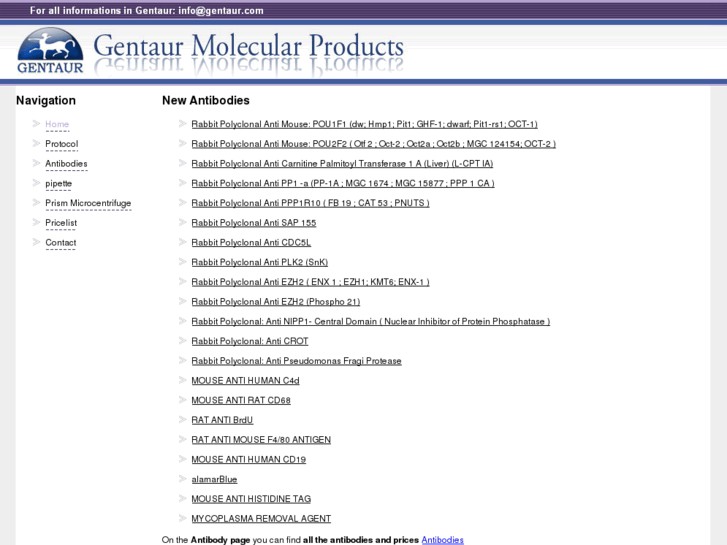Open the Pricelist navigation link
Screen dimensions: 727x545
(x=61, y=223)
